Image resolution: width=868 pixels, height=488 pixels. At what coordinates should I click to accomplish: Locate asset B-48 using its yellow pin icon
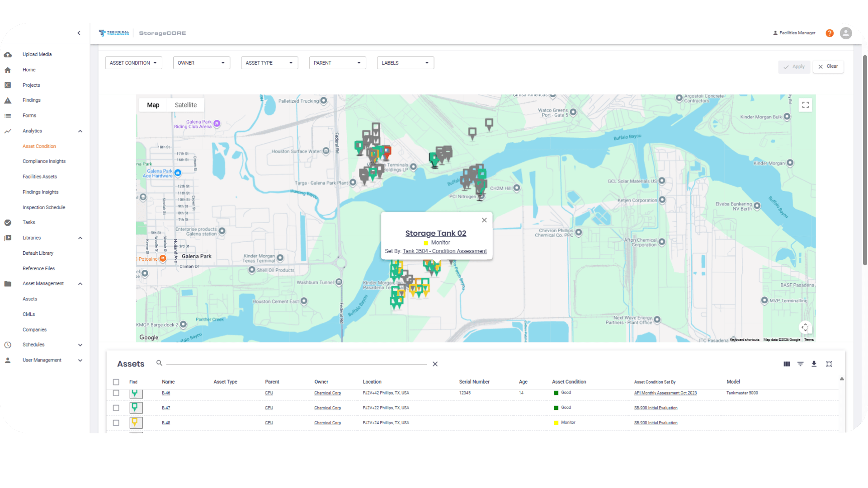pos(136,422)
